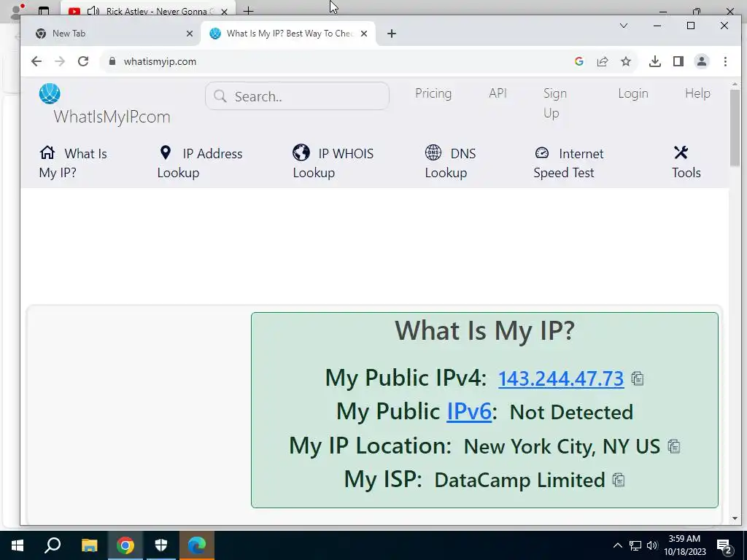Click the scrollbar up arrow
747x560 pixels.
(735, 84)
